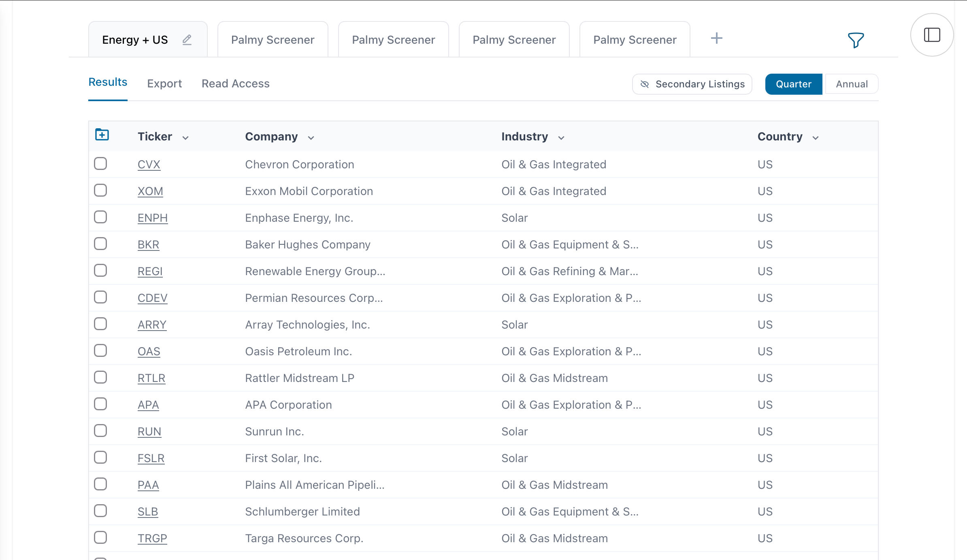967x560 pixels.
Task: Toggle the sidebar panel
Action: 932,35
